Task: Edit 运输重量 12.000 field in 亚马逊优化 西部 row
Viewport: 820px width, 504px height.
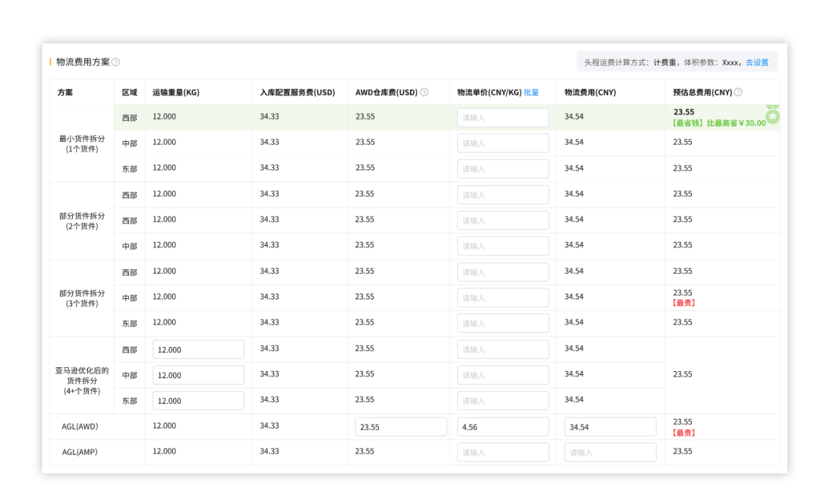Action: (x=198, y=350)
